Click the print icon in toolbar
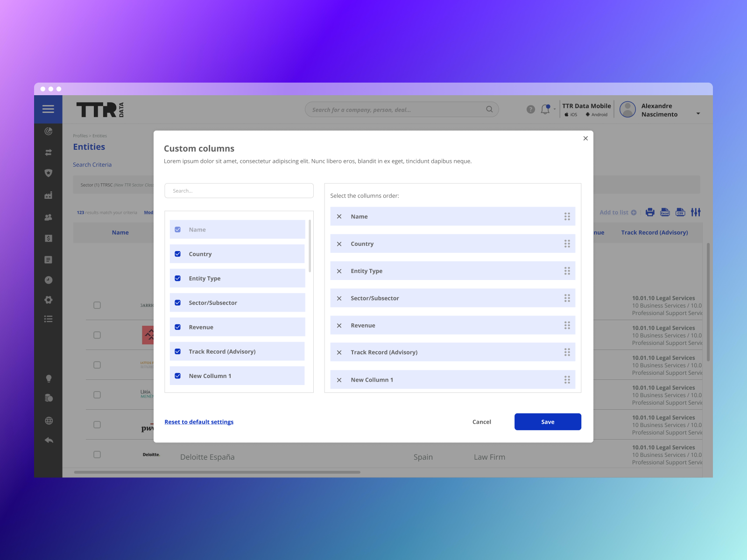 coord(650,212)
